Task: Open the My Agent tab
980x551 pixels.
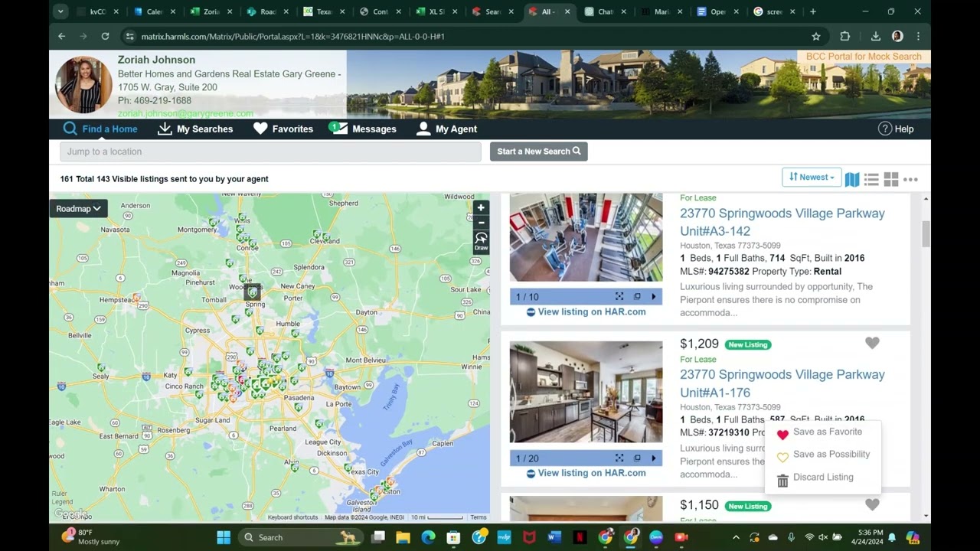Action: [446, 129]
